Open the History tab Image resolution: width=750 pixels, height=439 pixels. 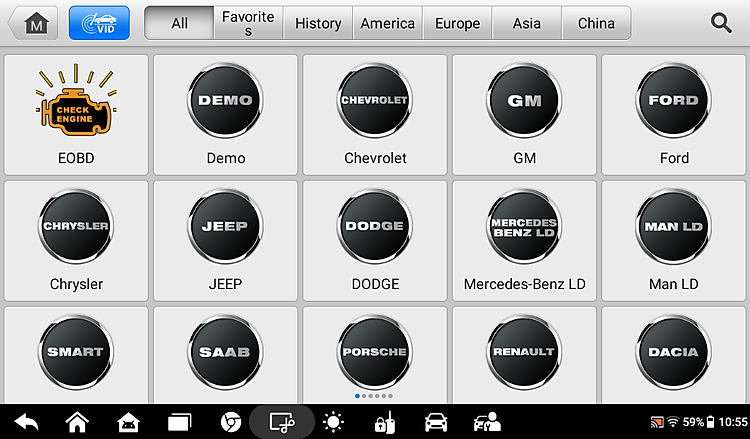pos(318,23)
